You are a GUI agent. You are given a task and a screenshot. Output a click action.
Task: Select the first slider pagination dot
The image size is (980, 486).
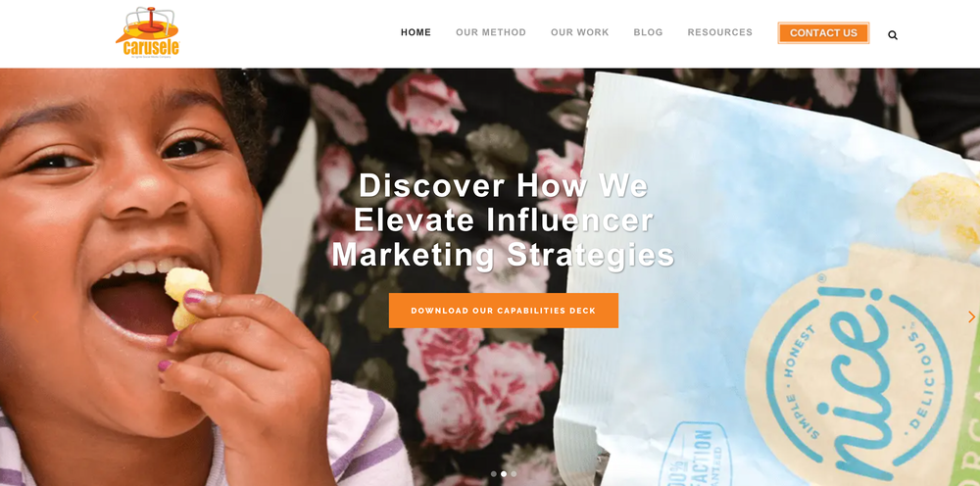tap(494, 474)
